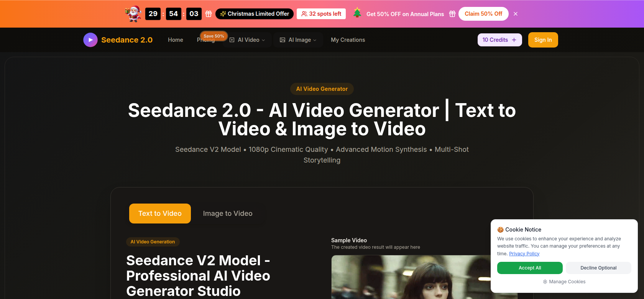Click the Seedance play logo icon
Screen dimensions: 644x299
click(x=90, y=40)
